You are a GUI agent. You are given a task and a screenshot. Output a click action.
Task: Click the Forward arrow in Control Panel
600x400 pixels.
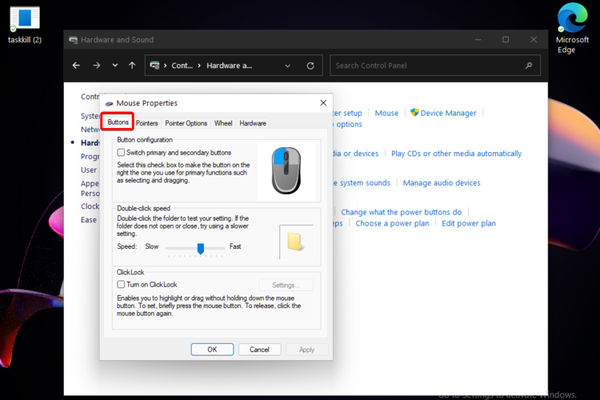coord(96,66)
